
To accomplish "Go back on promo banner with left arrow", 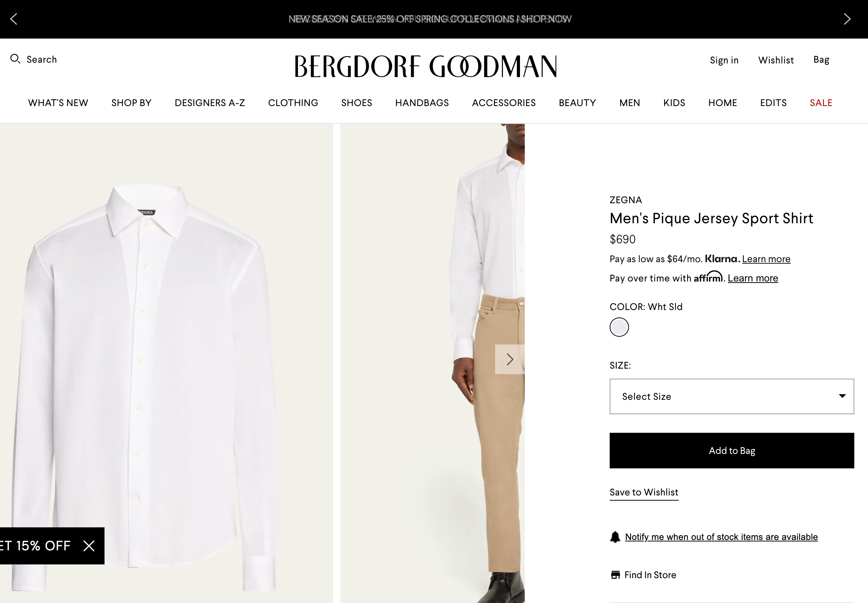I will point(14,19).
